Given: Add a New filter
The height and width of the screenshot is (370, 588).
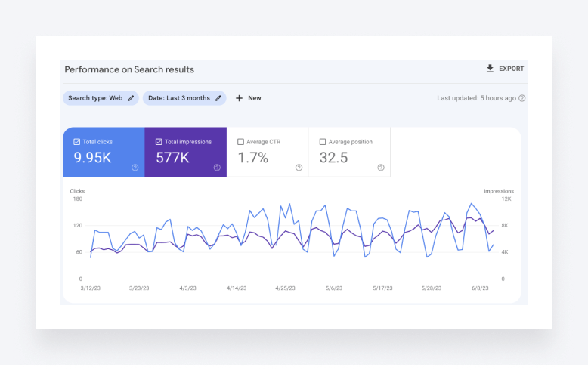Looking at the screenshot, I should click(x=254, y=98).
